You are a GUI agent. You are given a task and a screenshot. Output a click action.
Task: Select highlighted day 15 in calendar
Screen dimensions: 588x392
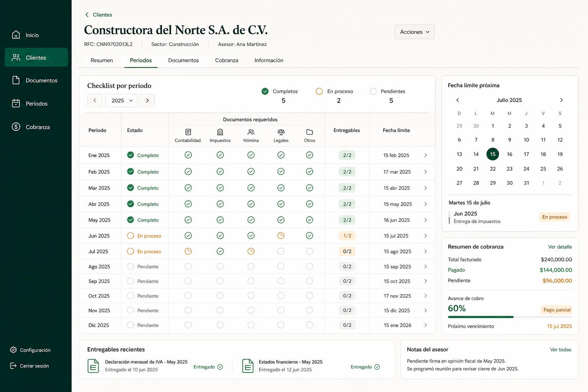[493, 154]
